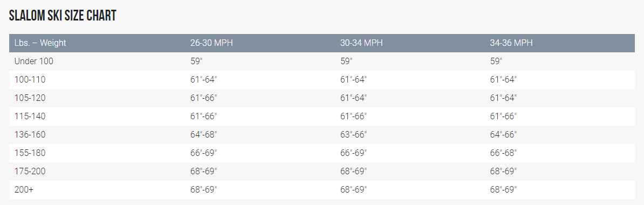The height and width of the screenshot is (205, 644).
Task: Select the 155-180 weight row label
Action: point(30,153)
